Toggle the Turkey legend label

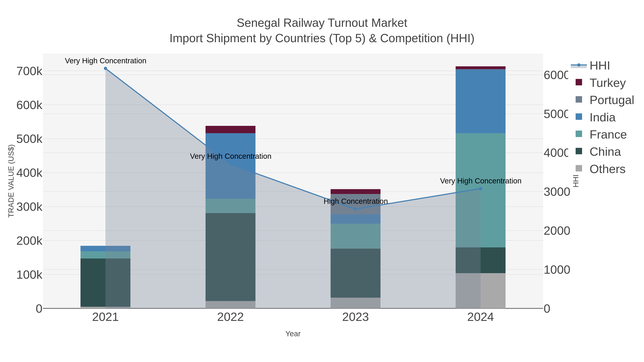click(608, 83)
